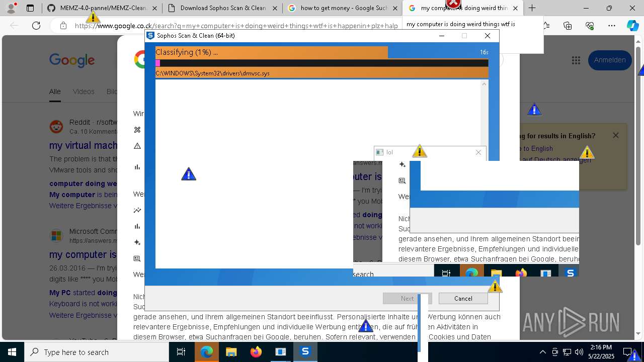Open the volume control in system tray
Screen dimensions: 644x362
pos(579,352)
